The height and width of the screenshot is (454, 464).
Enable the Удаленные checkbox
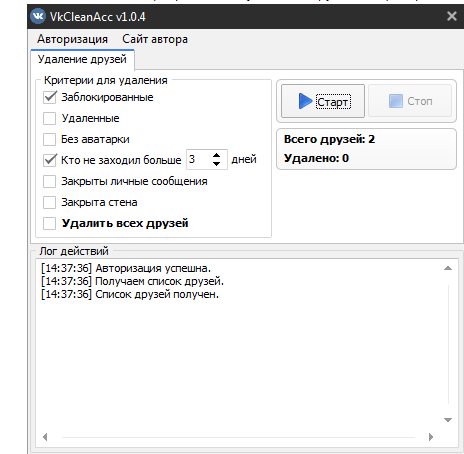click(x=50, y=118)
